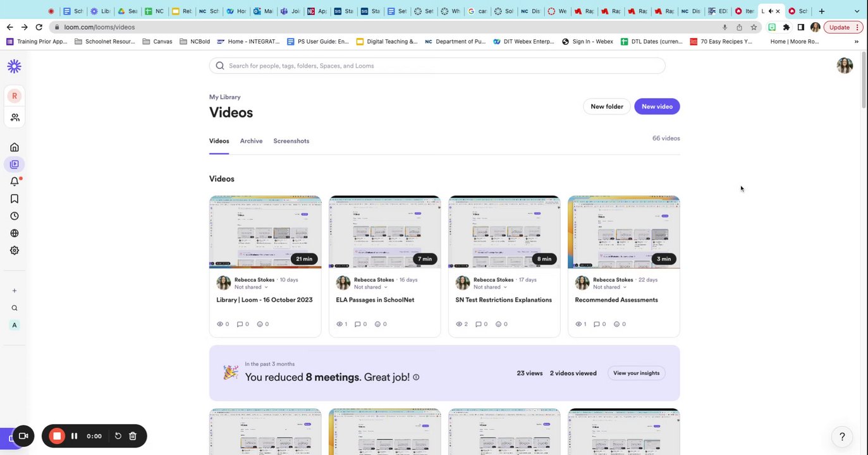
Task: Open SN Test Restrictions Explanations title
Action: tap(503, 300)
